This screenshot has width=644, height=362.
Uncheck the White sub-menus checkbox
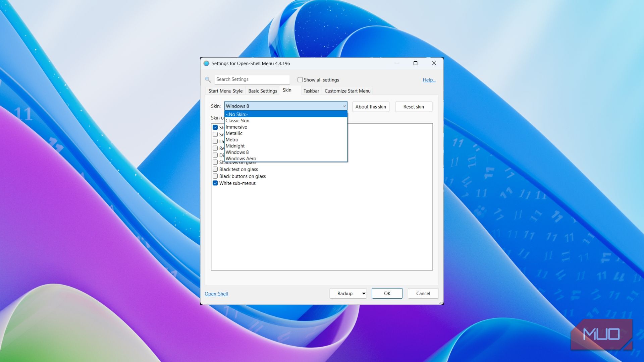[215, 183]
